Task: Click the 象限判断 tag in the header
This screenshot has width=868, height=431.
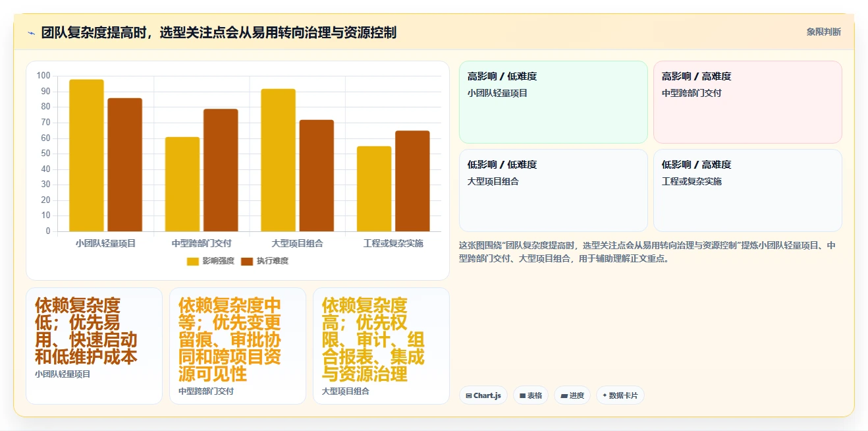Action: tap(823, 32)
